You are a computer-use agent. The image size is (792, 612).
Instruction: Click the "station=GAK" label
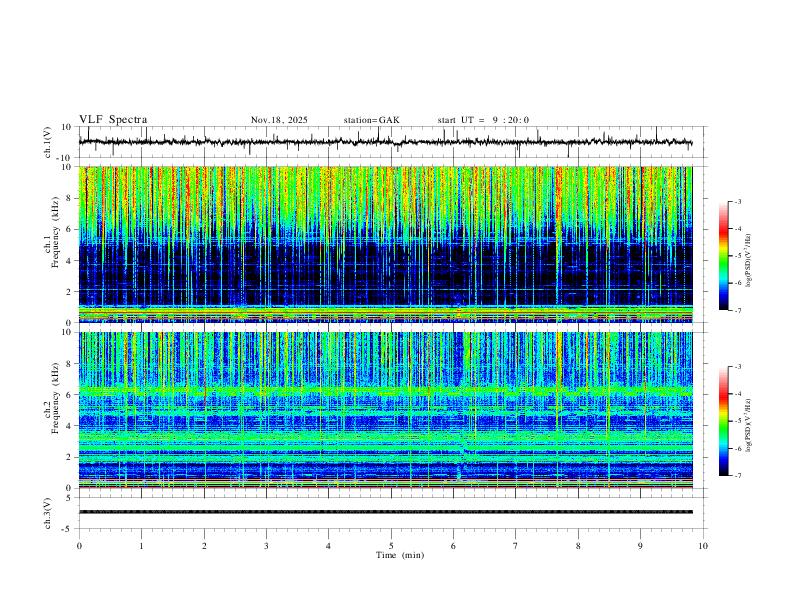click(x=371, y=120)
